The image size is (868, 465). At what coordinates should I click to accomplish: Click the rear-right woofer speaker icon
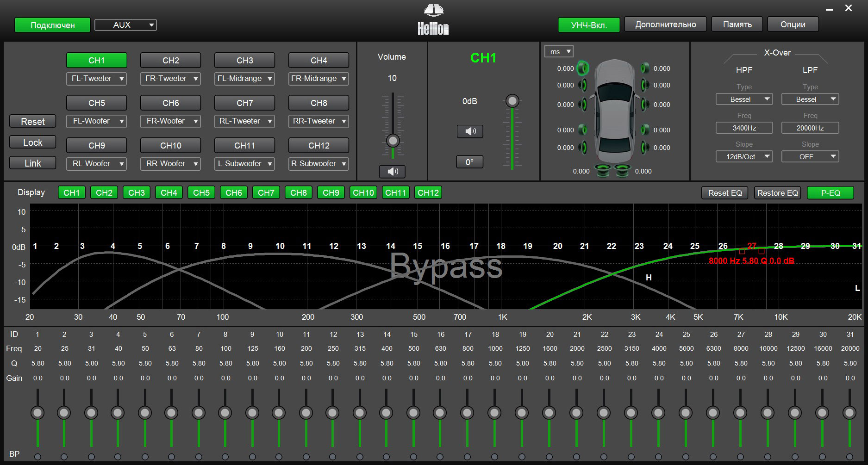coord(644,148)
